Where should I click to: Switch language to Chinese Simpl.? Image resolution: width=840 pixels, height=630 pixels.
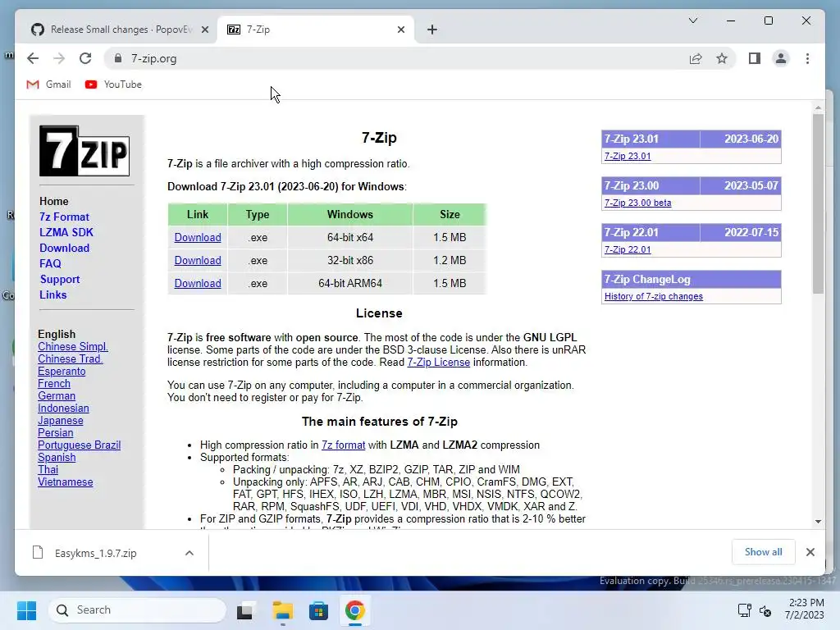point(73,347)
